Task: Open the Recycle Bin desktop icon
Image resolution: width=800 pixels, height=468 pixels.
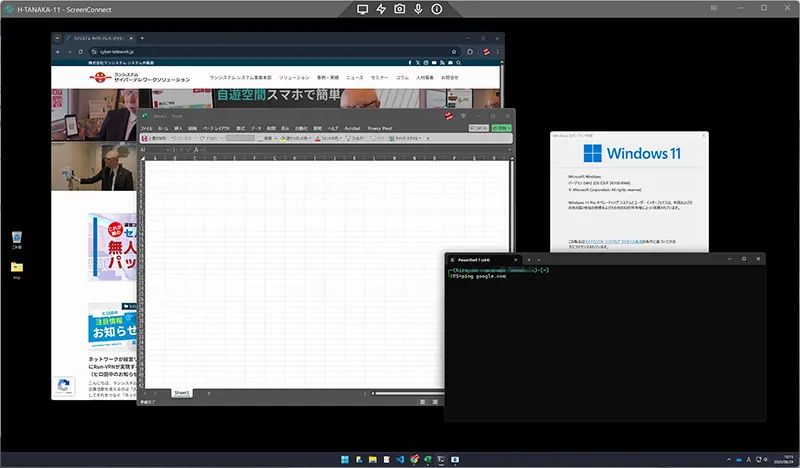Action: [17, 238]
